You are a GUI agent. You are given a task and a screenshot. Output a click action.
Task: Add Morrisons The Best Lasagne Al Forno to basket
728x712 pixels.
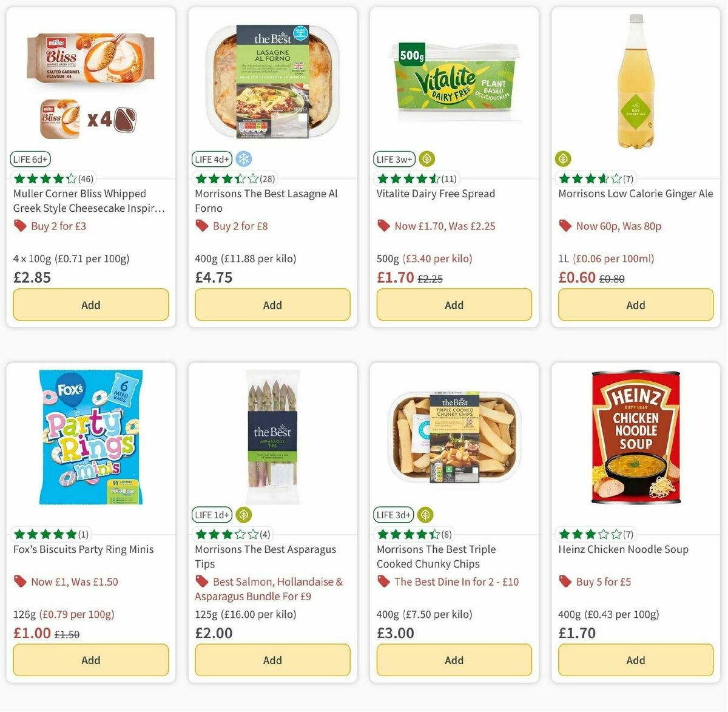272,304
